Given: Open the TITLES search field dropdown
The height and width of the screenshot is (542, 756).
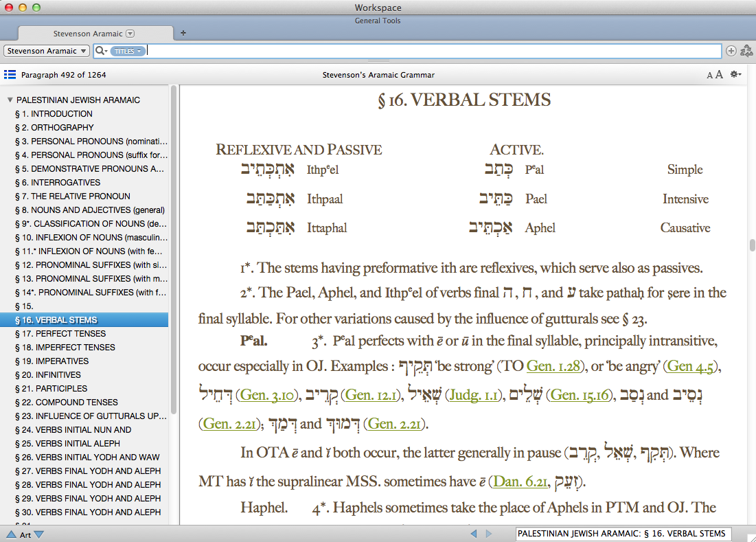Looking at the screenshot, I should click(128, 51).
